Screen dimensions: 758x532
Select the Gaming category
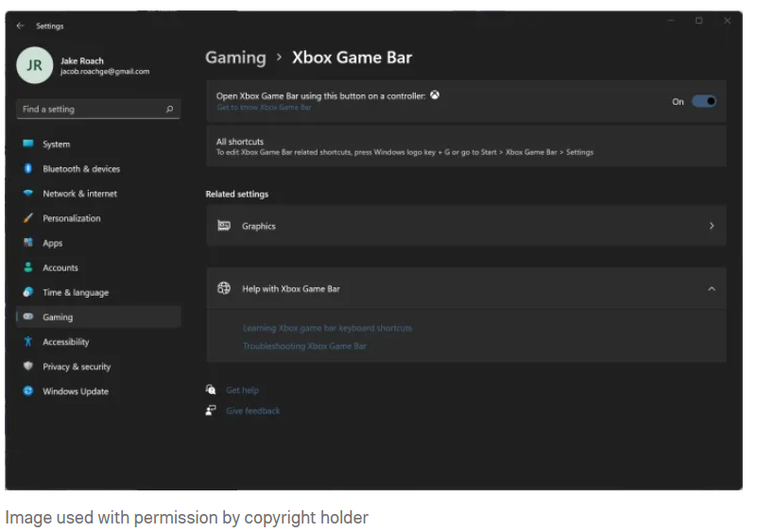coord(98,317)
